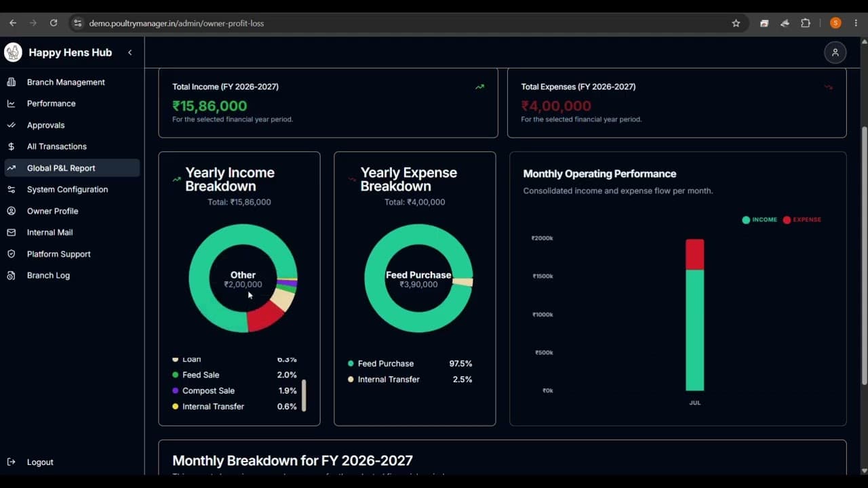Click the Total Income upward trend icon
Viewport: 868px width, 488px height.
tap(480, 87)
